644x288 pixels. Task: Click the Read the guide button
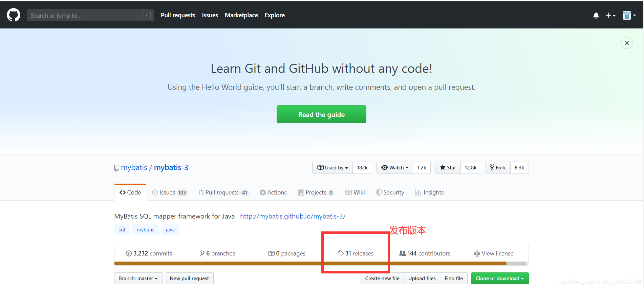(x=321, y=114)
